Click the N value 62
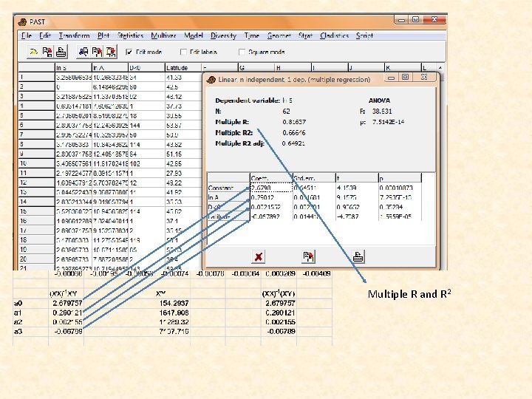532x399 pixels. pos(287,112)
